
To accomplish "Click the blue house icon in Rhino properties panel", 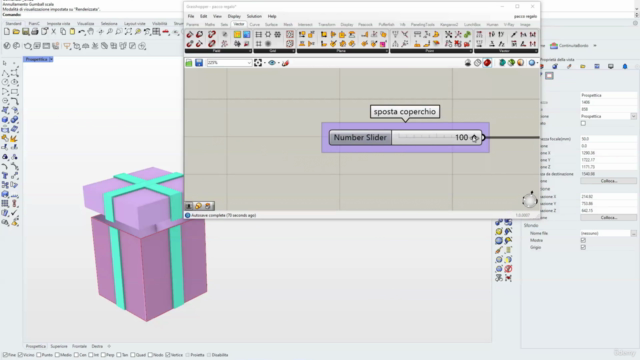I will click(625, 66).
